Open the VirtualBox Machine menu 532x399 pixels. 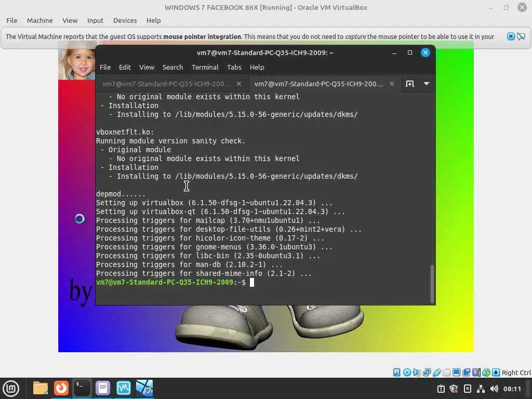pyautogui.click(x=39, y=20)
